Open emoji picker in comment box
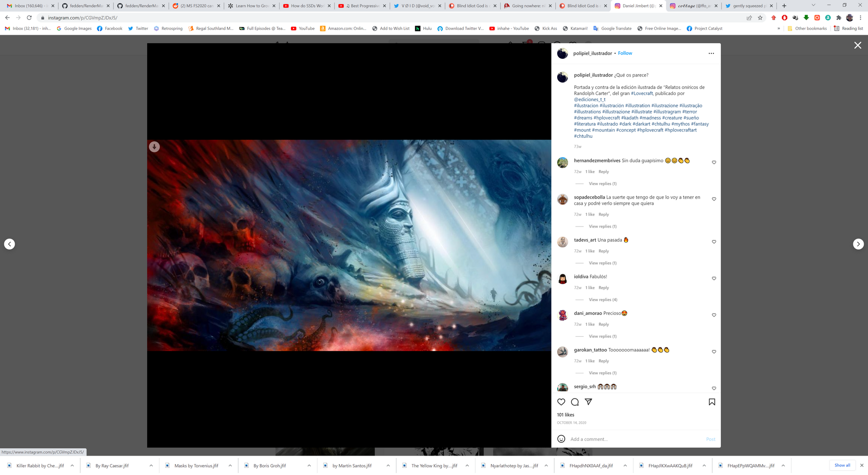 (561, 439)
